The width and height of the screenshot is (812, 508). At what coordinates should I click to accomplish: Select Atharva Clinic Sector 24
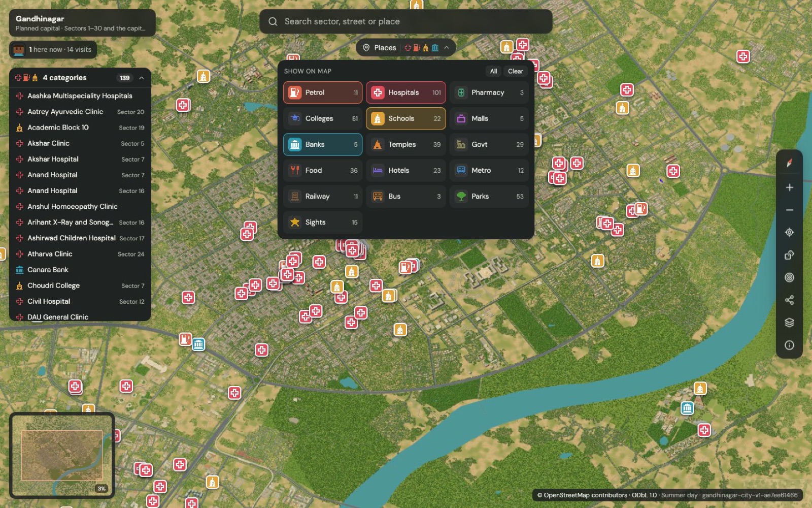coord(80,254)
